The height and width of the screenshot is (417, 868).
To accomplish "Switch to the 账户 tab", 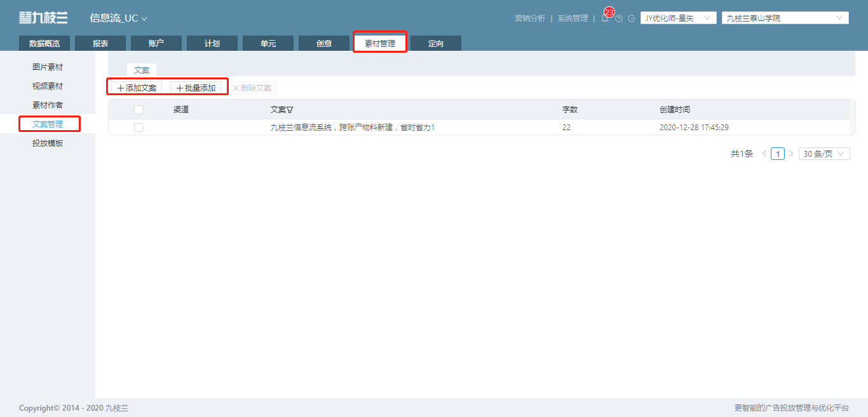I will point(156,43).
